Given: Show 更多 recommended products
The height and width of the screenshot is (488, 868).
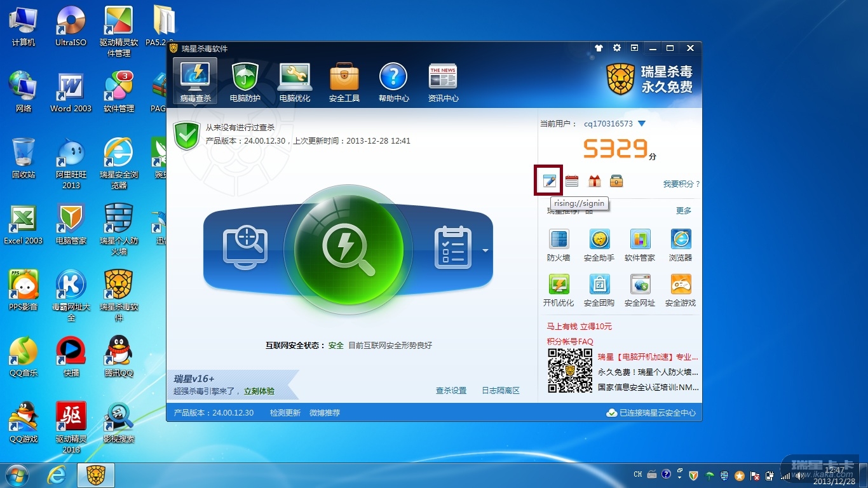Looking at the screenshot, I should (684, 211).
